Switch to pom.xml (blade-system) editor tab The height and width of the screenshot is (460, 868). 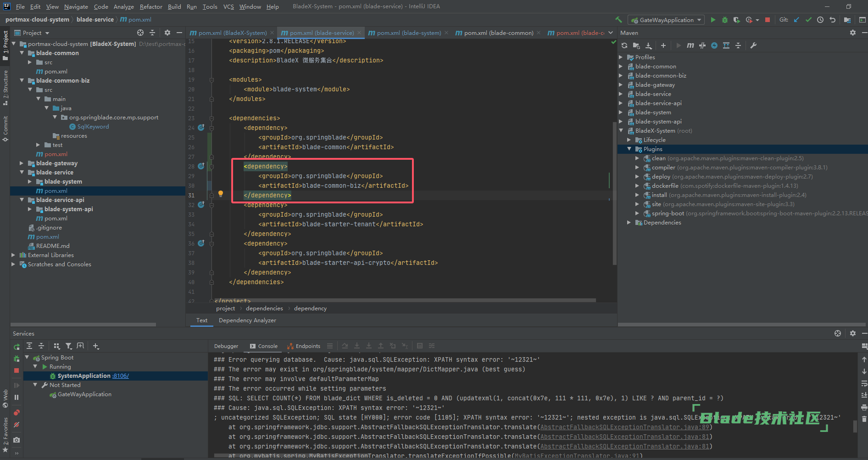[x=408, y=33]
